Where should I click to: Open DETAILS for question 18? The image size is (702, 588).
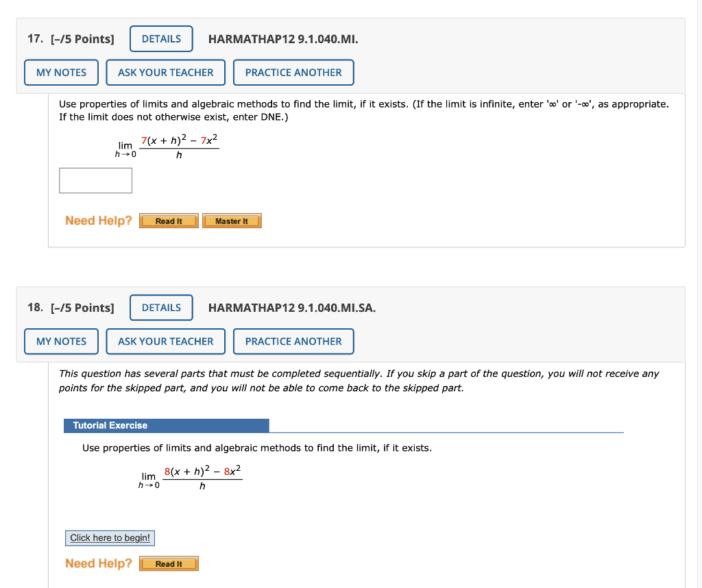point(161,308)
